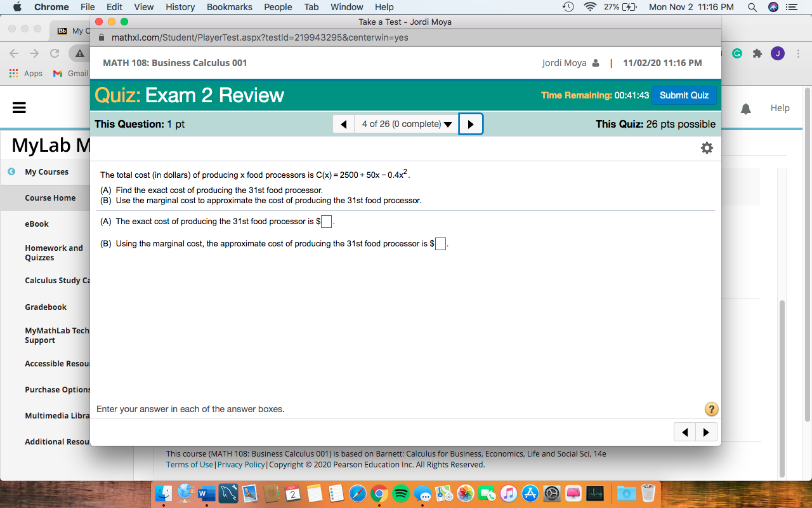
Task: Open Reminders from the Dock
Action: coord(336,493)
